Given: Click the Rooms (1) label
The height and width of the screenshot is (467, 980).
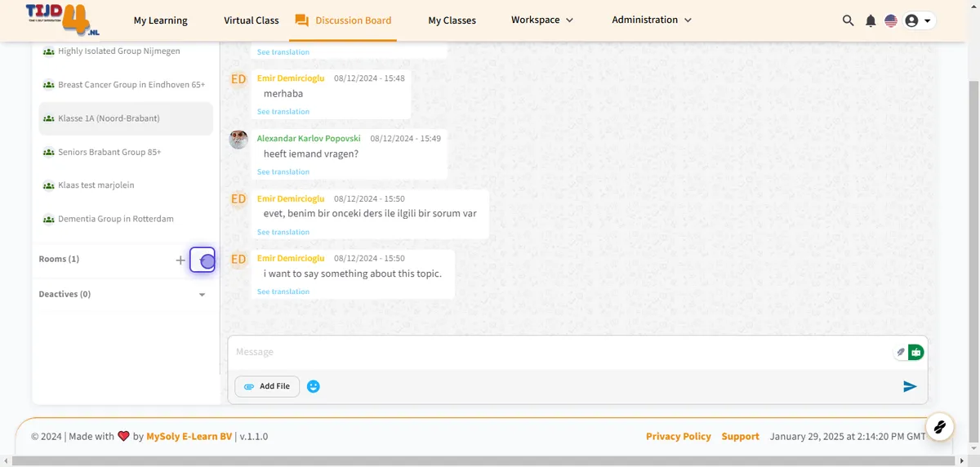Looking at the screenshot, I should pyautogui.click(x=59, y=259).
